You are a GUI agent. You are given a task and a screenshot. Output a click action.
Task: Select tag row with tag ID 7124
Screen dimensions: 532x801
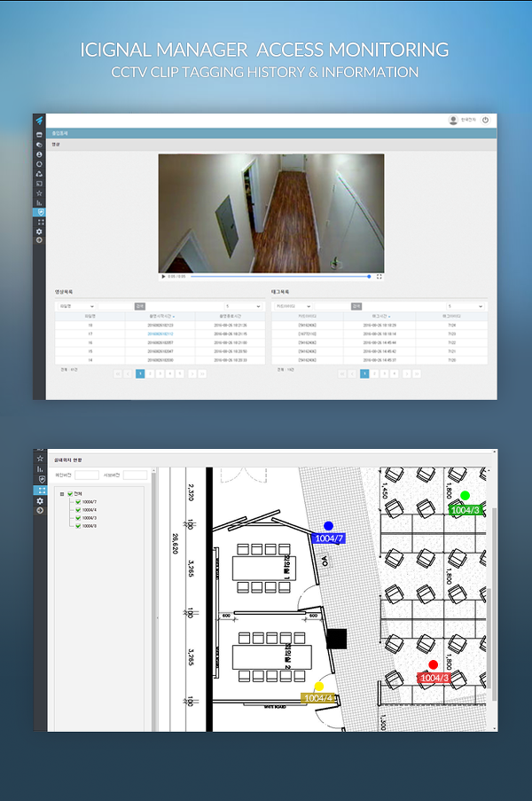click(379, 325)
